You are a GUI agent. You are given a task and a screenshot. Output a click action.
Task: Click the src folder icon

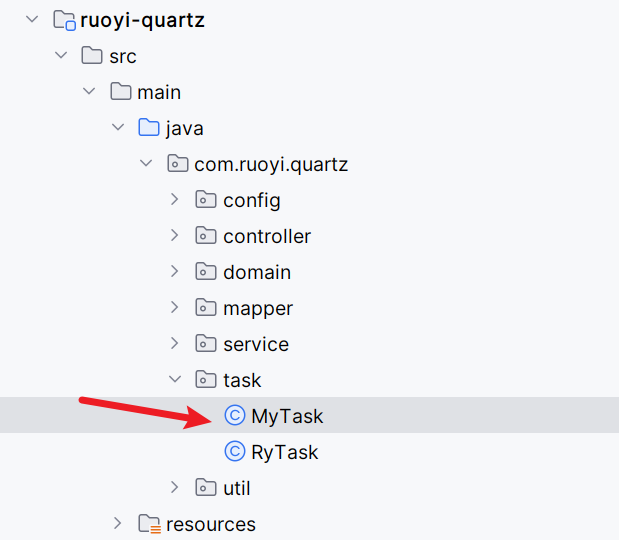pos(92,56)
